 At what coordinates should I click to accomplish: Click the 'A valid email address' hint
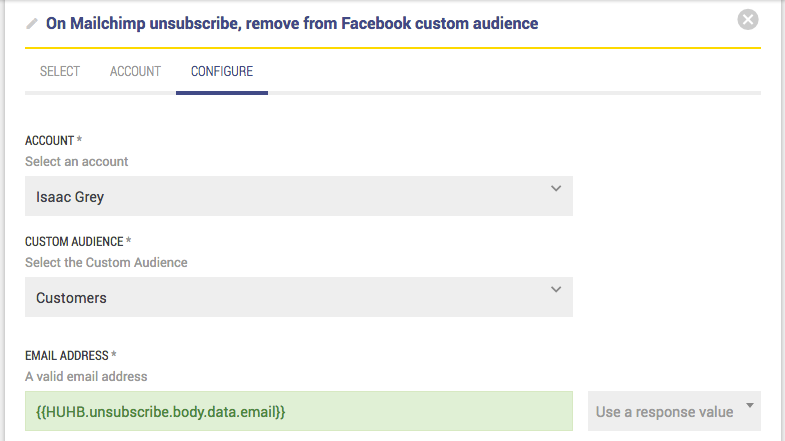pos(86,376)
